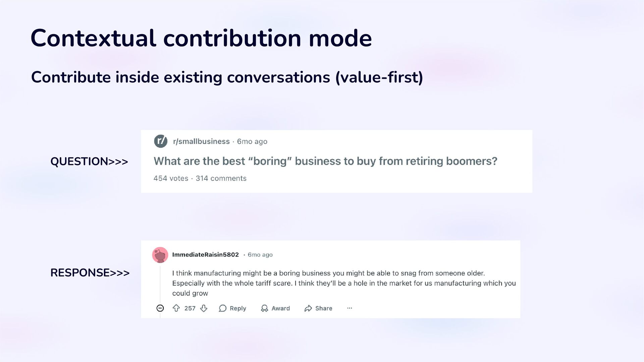The height and width of the screenshot is (362, 644).
Task: Downvote the manufacturing comment
Action: click(204, 308)
